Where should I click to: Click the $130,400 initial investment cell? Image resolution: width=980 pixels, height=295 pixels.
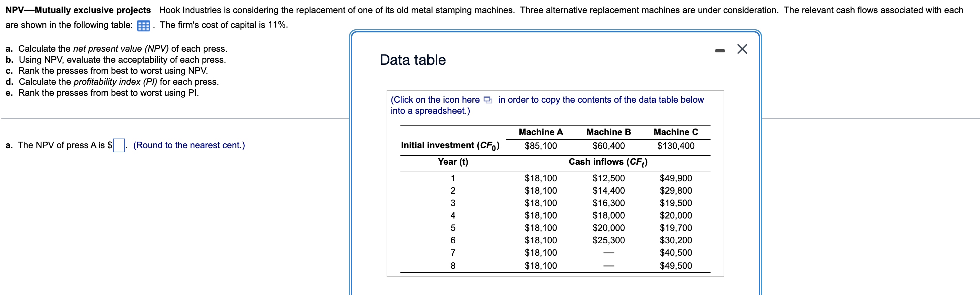point(676,146)
